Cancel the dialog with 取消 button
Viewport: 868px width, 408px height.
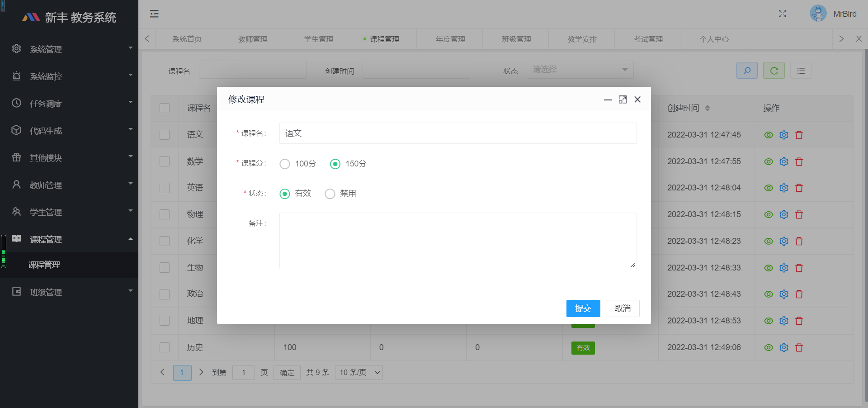[x=623, y=308]
